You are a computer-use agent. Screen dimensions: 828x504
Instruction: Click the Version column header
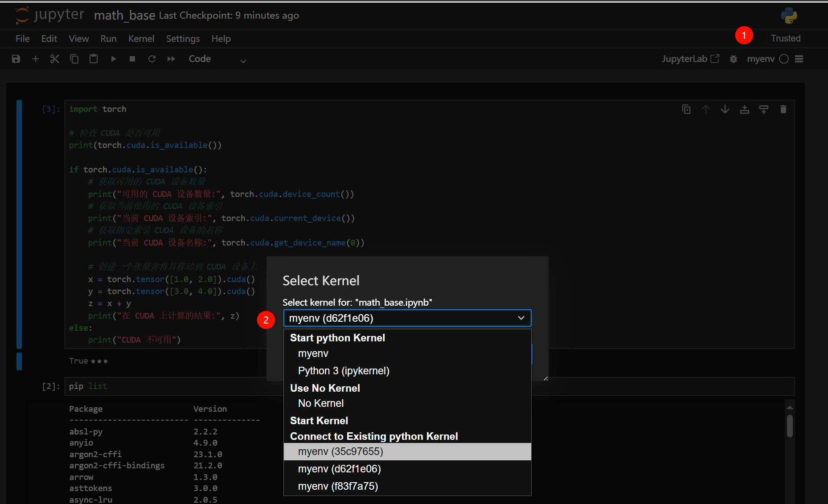point(210,409)
